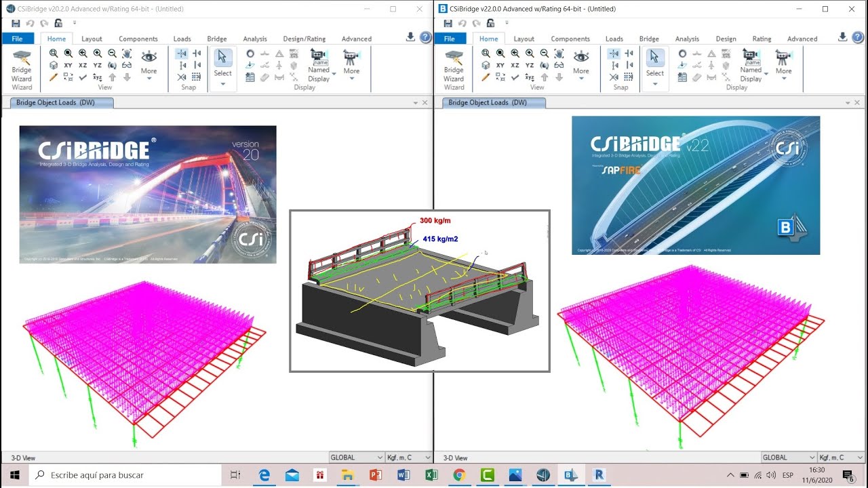
Task: Click the pan hand icon in v20 window
Action: [127, 53]
